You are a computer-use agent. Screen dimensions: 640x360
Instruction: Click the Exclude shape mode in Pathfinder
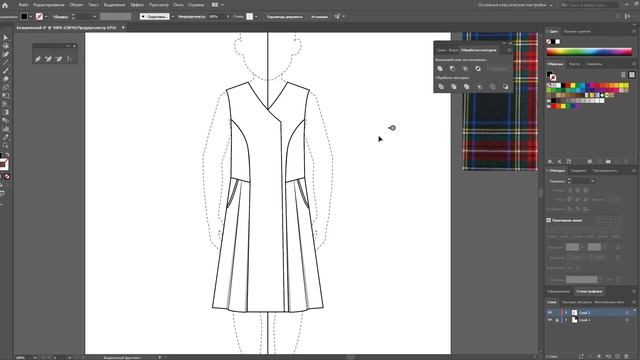[478, 69]
